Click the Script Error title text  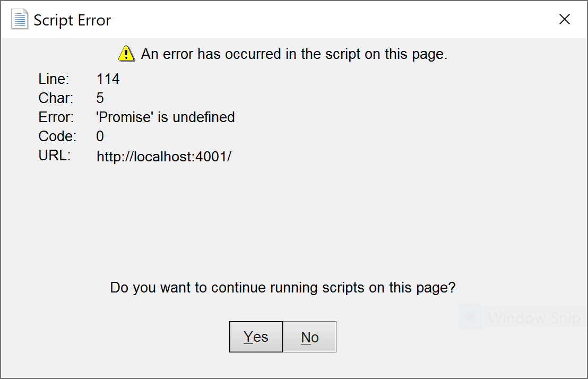coord(72,20)
